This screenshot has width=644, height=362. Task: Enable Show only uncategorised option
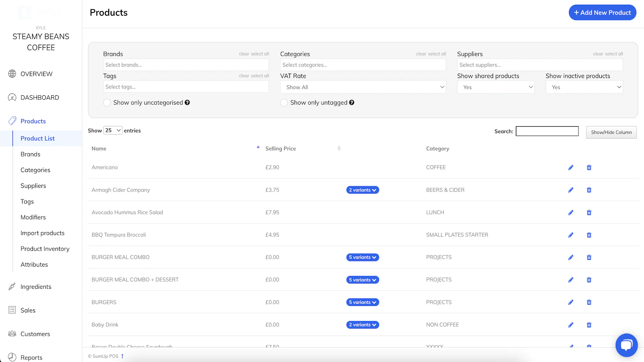pyautogui.click(x=107, y=103)
